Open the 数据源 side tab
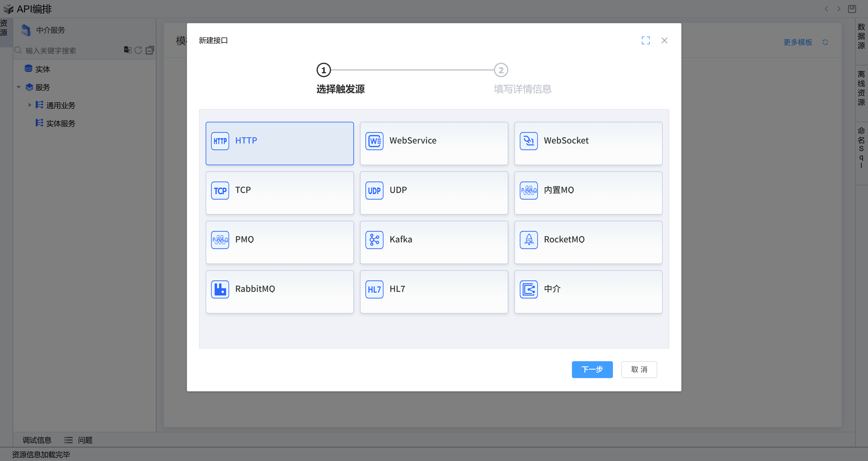The height and width of the screenshot is (461, 868). click(x=861, y=36)
